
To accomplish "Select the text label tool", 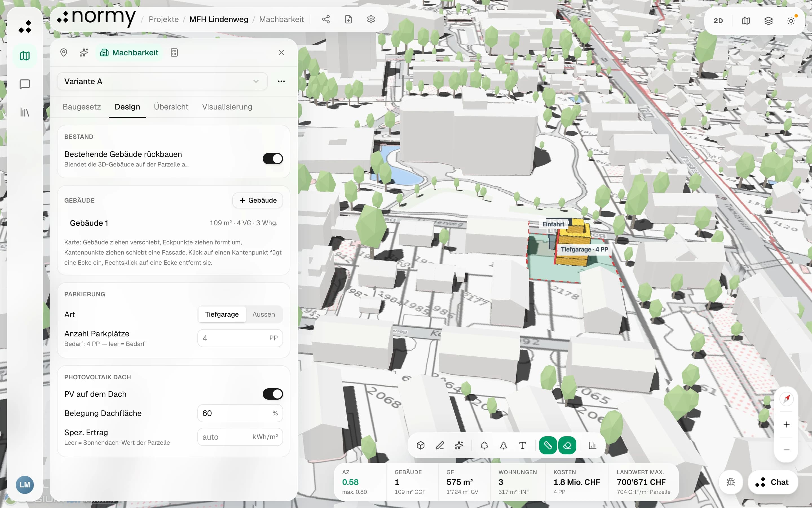I will pyautogui.click(x=522, y=445).
